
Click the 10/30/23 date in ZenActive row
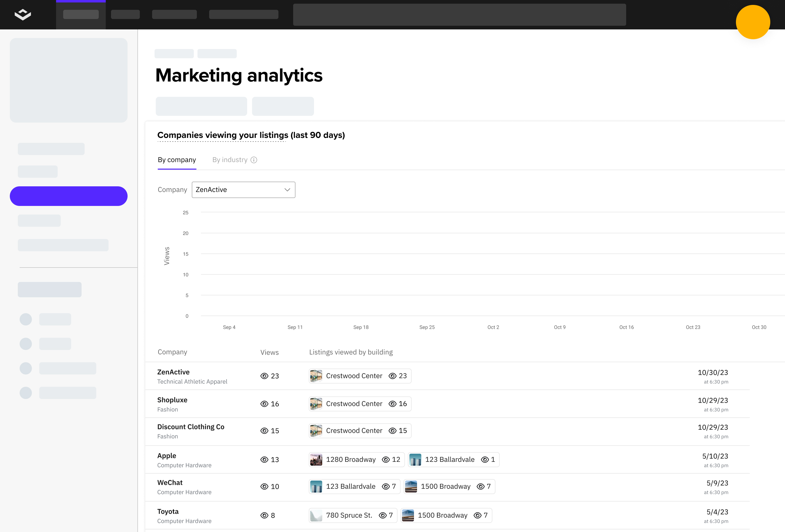coord(713,372)
